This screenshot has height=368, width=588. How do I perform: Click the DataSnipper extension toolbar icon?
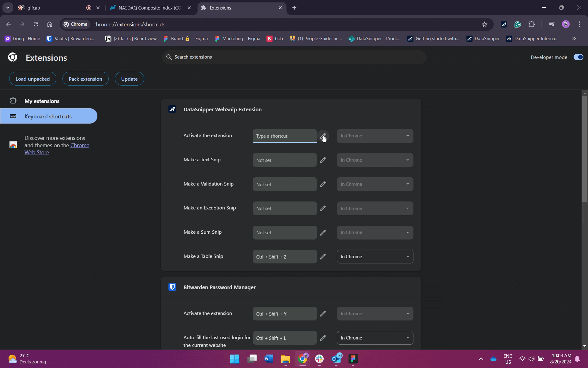point(504,24)
